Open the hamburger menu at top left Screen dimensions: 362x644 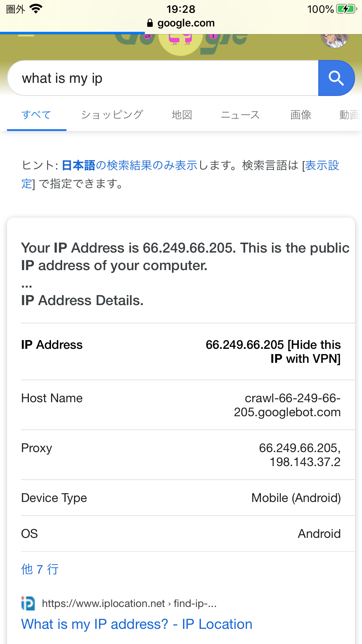(x=26, y=36)
